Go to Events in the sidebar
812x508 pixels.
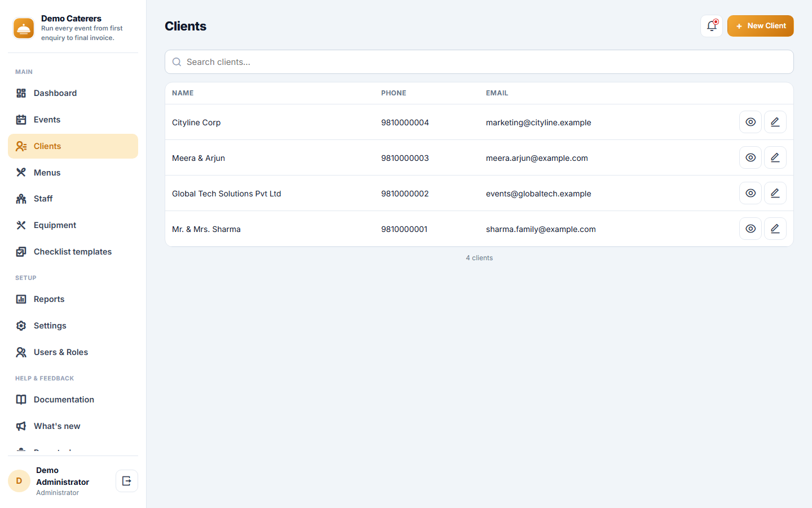click(x=73, y=120)
